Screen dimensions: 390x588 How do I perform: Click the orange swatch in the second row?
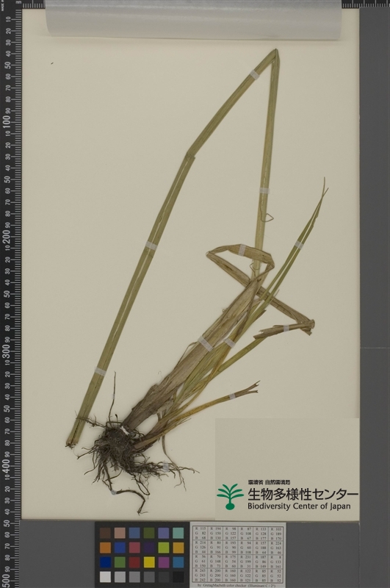tap(105, 548)
